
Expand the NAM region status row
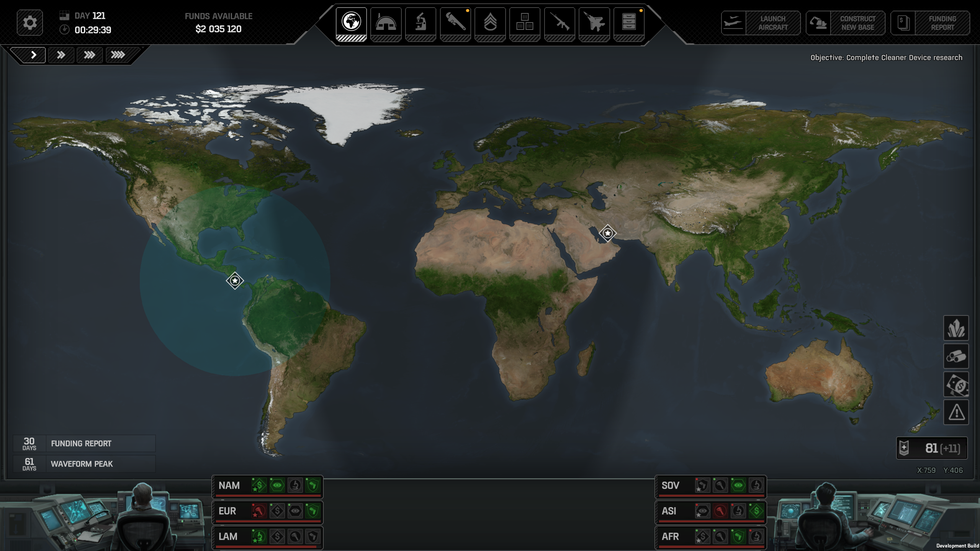pyautogui.click(x=229, y=486)
